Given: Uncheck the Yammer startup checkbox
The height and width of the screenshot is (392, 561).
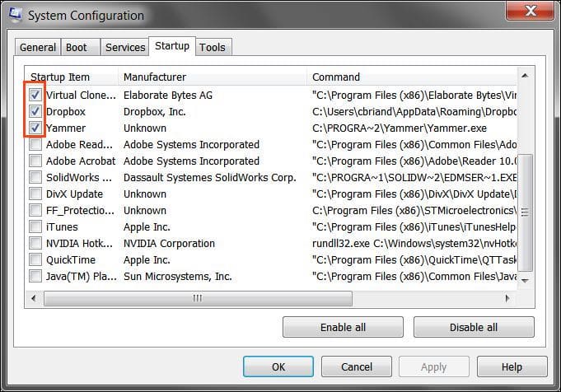Looking at the screenshot, I should point(35,128).
